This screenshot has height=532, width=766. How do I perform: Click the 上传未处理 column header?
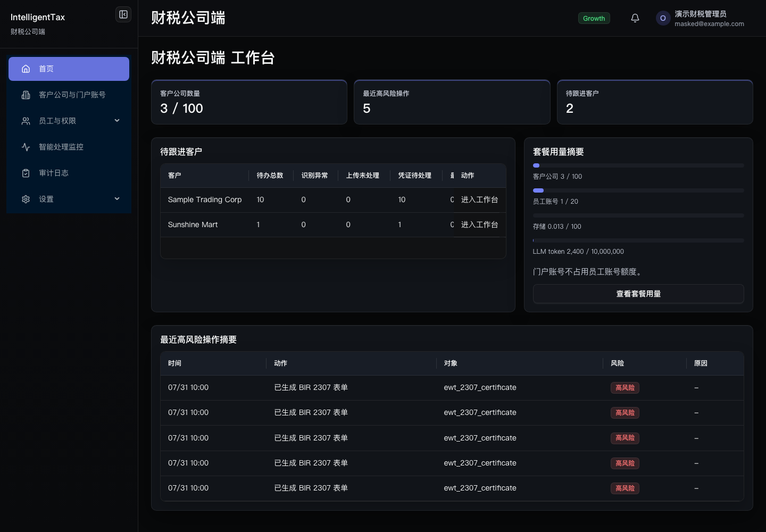click(363, 176)
